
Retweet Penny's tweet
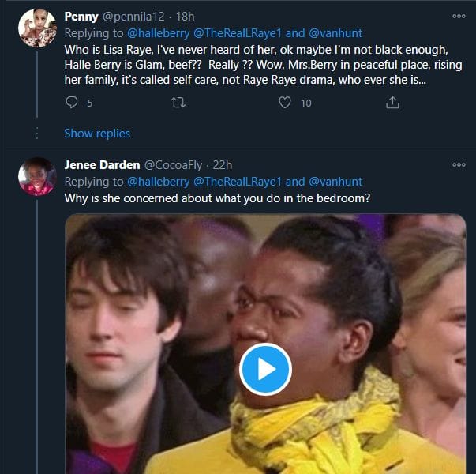178,102
